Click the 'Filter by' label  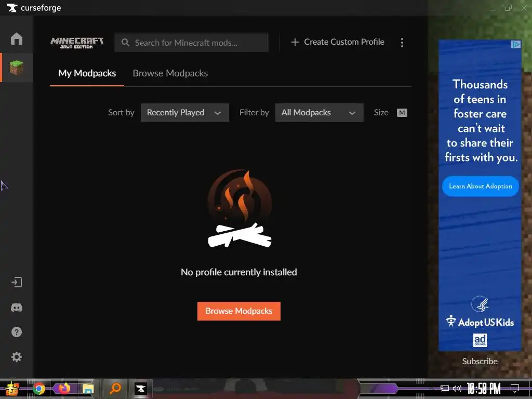(254, 113)
